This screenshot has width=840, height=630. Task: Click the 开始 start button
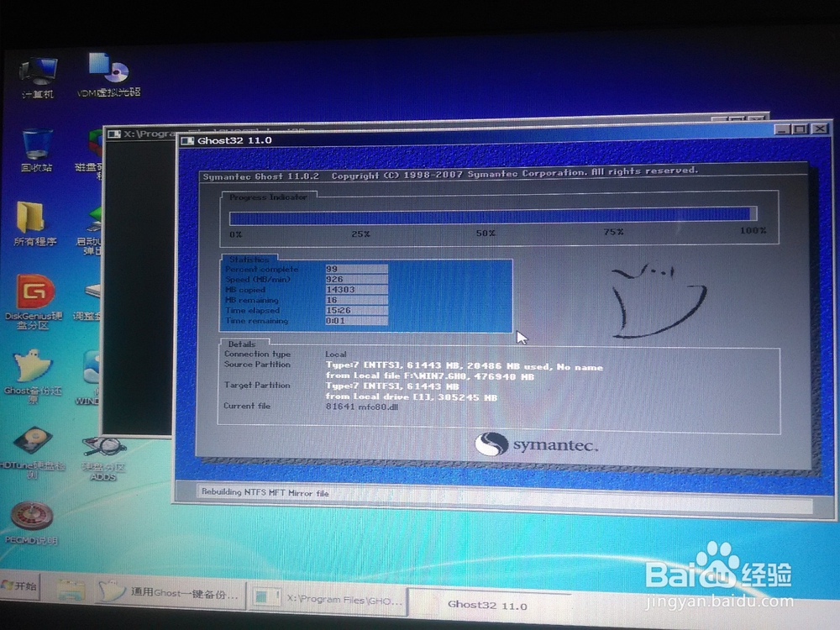(x=20, y=585)
